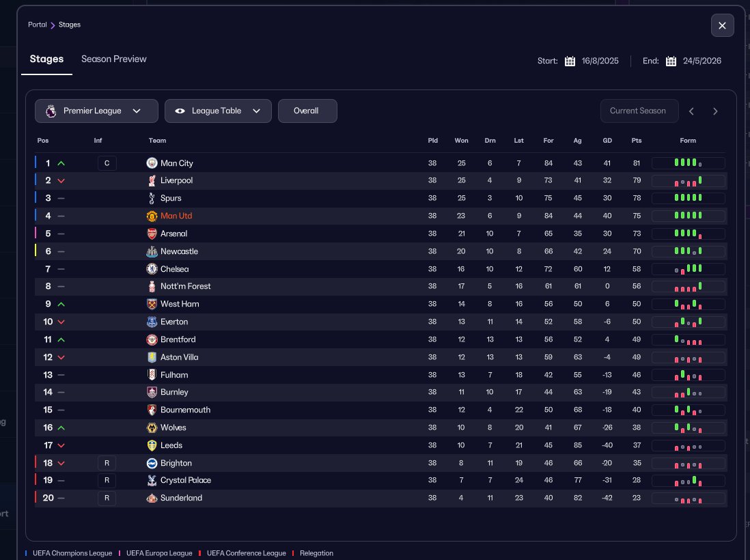Click the Start date calendar icon

[x=570, y=61]
